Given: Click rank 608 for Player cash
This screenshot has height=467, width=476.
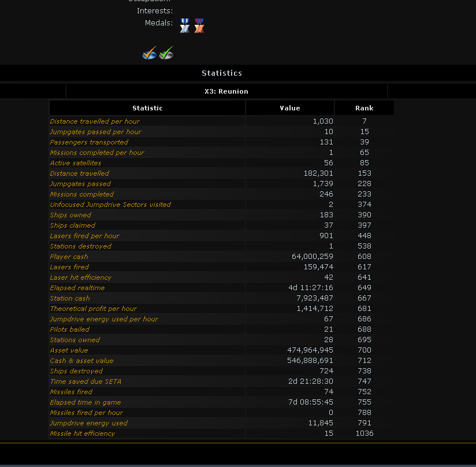Looking at the screenshot, I should coord(365,257).
